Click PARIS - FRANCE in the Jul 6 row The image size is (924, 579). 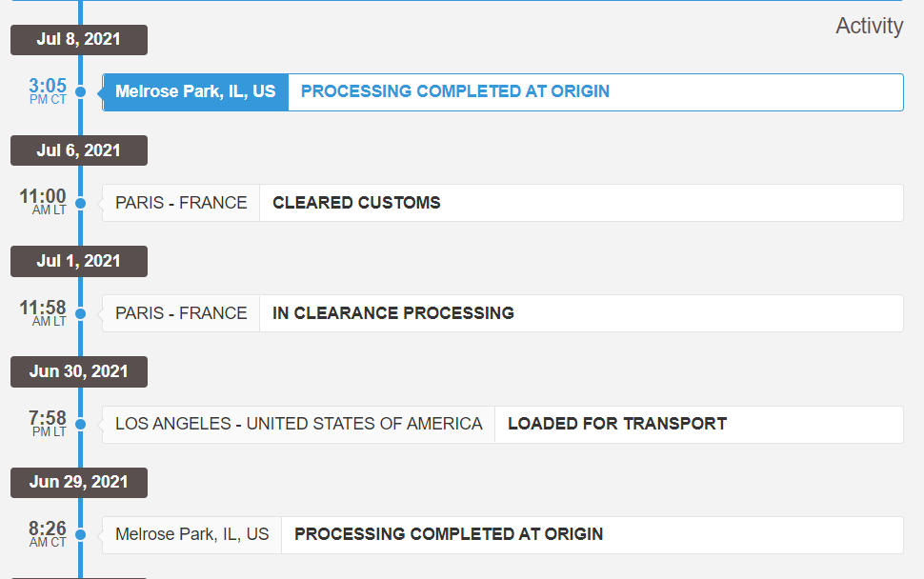click(181, 203)
